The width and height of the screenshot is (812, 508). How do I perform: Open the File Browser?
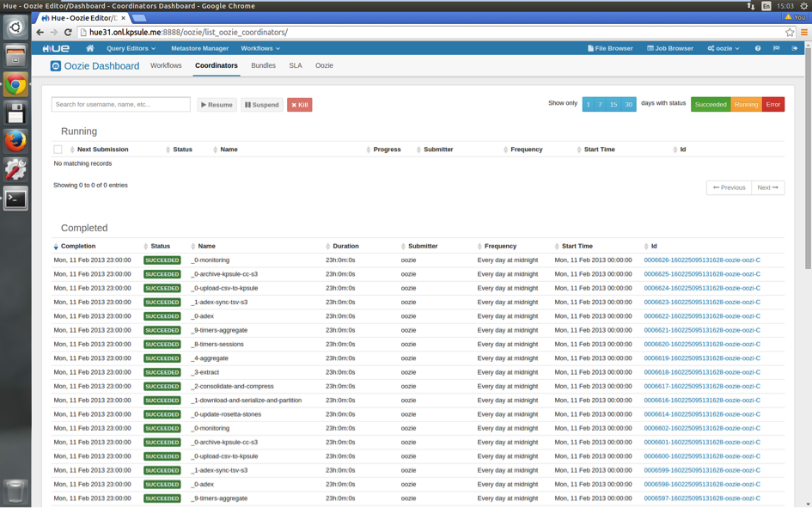pos(610,48)
